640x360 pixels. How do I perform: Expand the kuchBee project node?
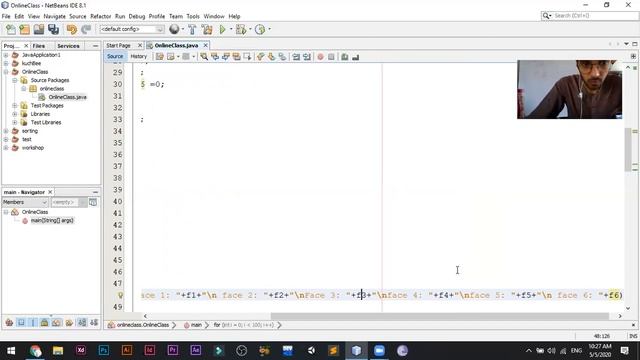pyautogui.click(x=6, y=63)
